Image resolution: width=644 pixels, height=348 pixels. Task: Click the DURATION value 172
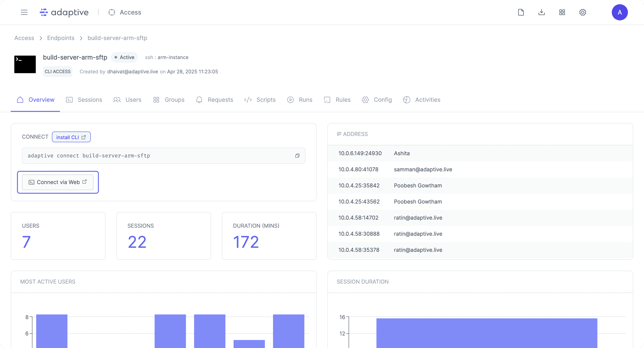(246, 242)
